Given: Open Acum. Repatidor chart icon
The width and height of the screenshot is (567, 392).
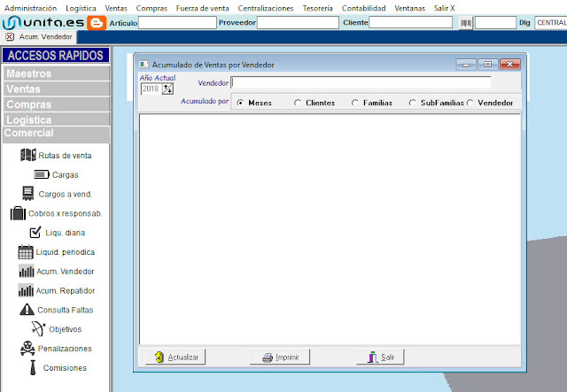Looking at the screenshot, I should pyautogui.click(x=26, y=290).
